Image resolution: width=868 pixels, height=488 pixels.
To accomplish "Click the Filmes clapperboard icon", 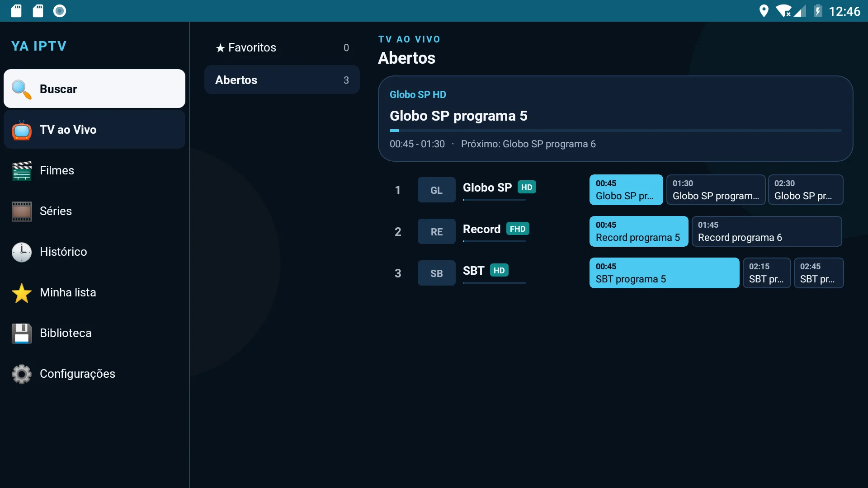I will click(21, 170).
